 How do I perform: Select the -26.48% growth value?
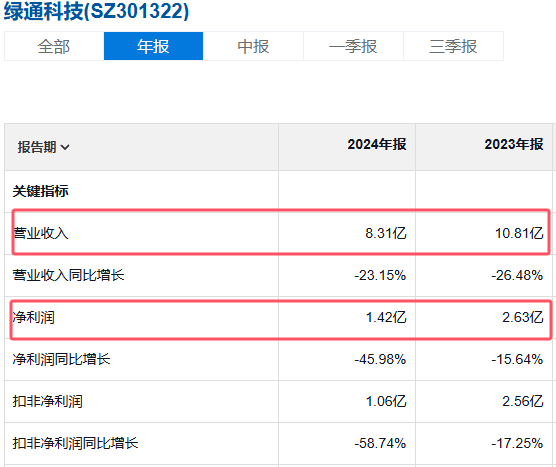pos(517,275)
